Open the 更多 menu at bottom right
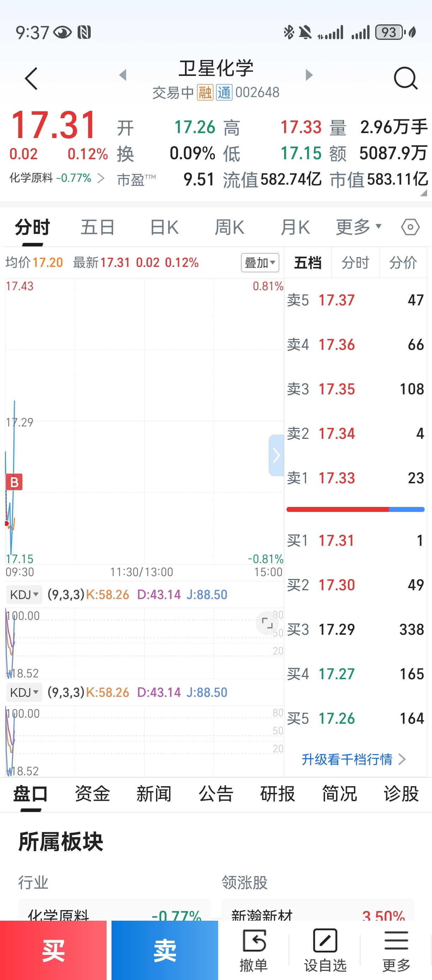Screen dimensions: 432x980 point(396,950)
